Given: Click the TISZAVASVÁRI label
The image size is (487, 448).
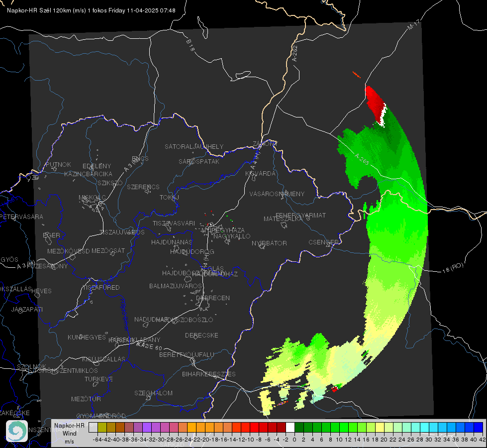Looking at the screenshot, I should coord(174,224).
